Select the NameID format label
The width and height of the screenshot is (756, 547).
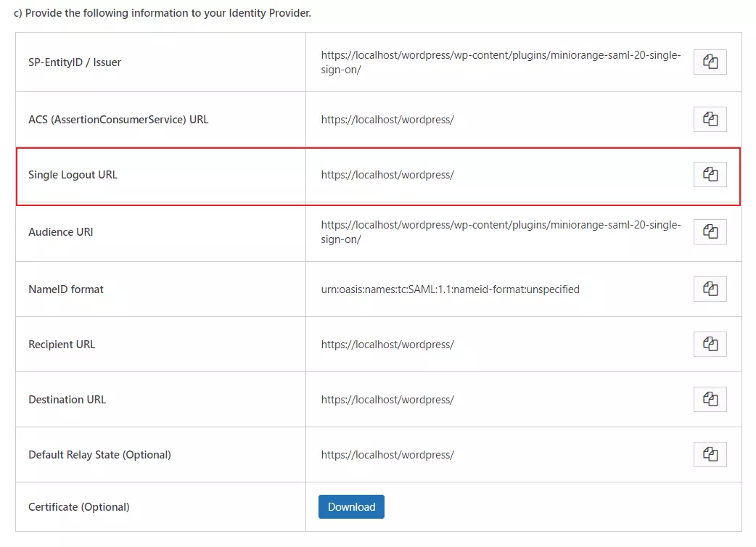click(66, 289)
